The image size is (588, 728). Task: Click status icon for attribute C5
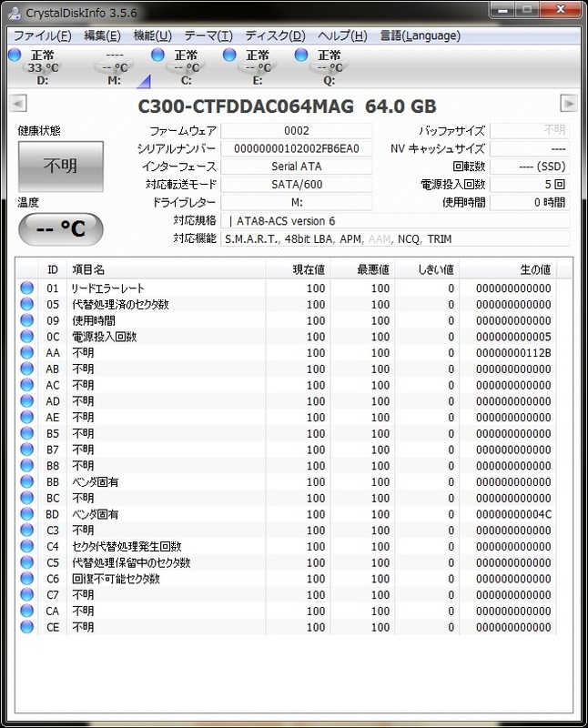tap(27, 562)
